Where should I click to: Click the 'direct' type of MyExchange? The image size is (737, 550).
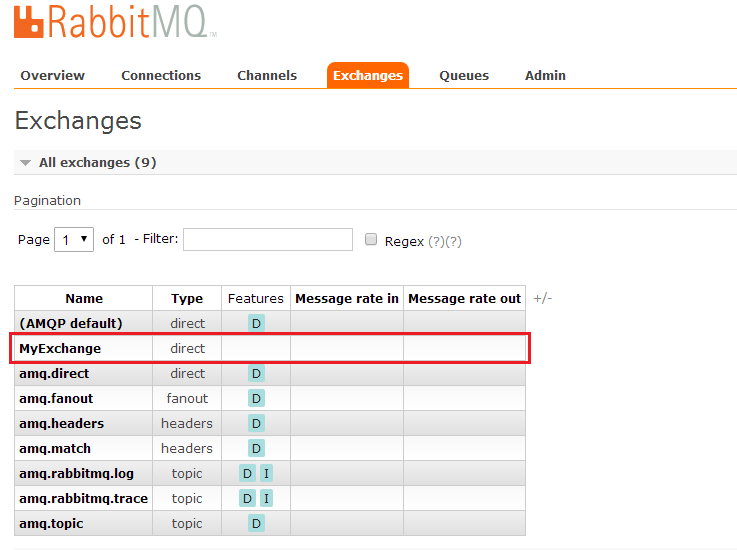pyautogui.click(x=188, y=348)
